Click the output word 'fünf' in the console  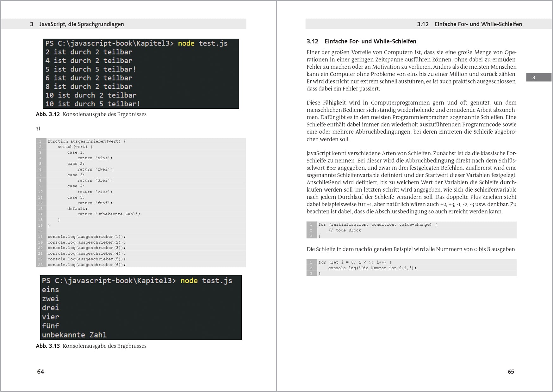pos(51,326)
